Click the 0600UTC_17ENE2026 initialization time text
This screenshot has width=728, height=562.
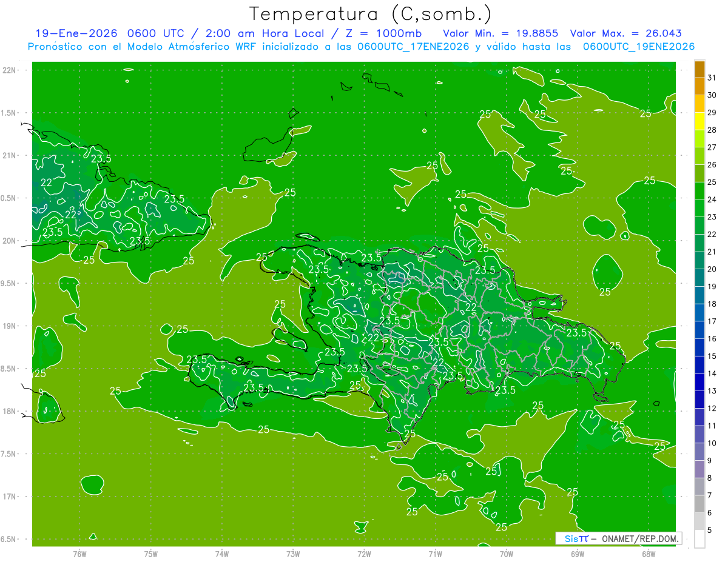click(413, 47)
